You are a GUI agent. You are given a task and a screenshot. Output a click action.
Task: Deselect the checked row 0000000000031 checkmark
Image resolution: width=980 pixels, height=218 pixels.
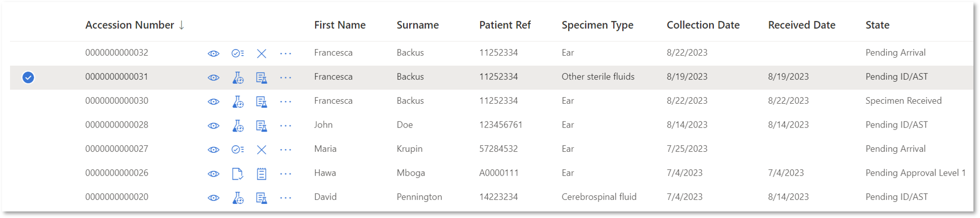[x=28, y=77]
